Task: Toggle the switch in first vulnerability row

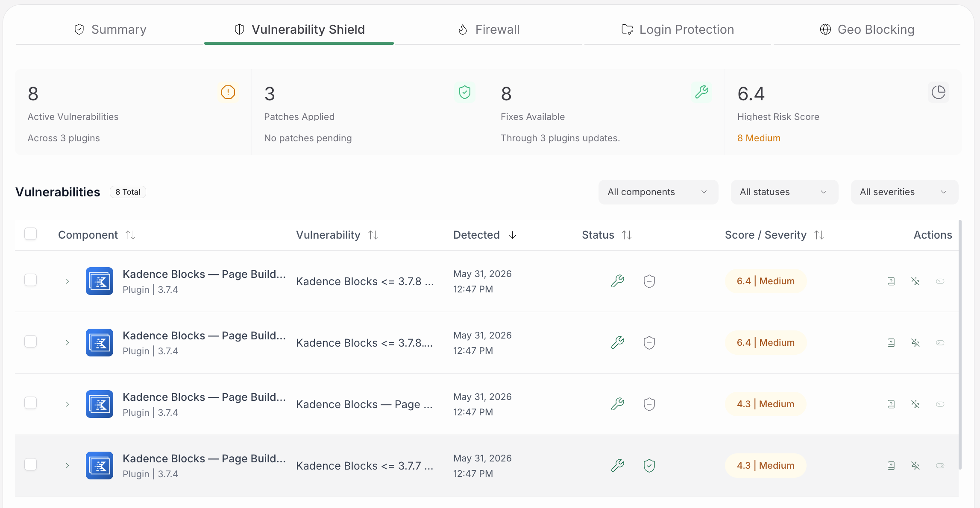Action: 940,281
